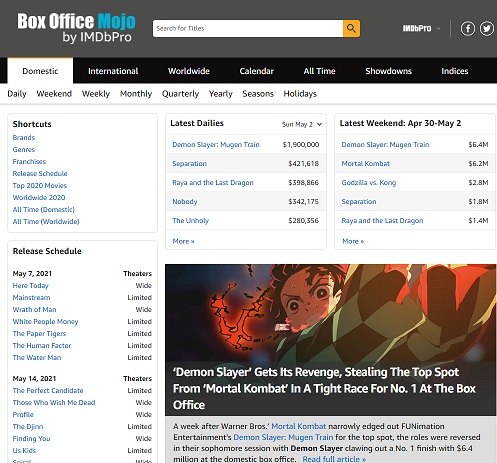The width and height of the screenshot is (497, 463).
Task: Click the $1,900,000 daily gross value
Action: 301,144
